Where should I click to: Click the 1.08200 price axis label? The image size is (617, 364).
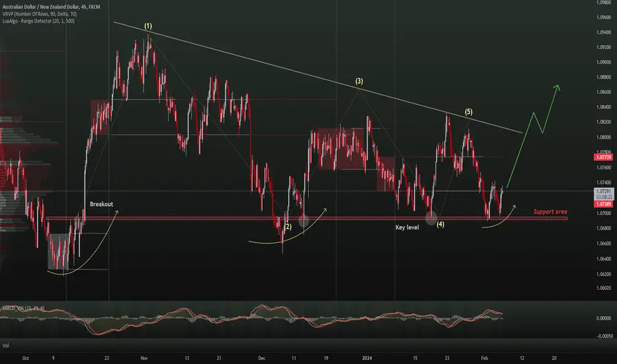[x=603, y=122]
